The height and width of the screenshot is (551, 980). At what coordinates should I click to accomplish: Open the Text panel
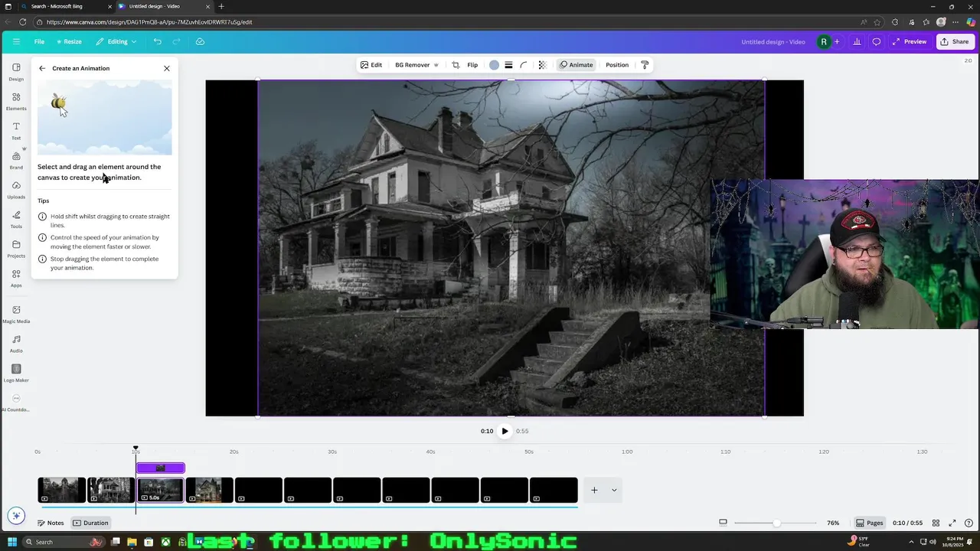click(x=16, y=131)
